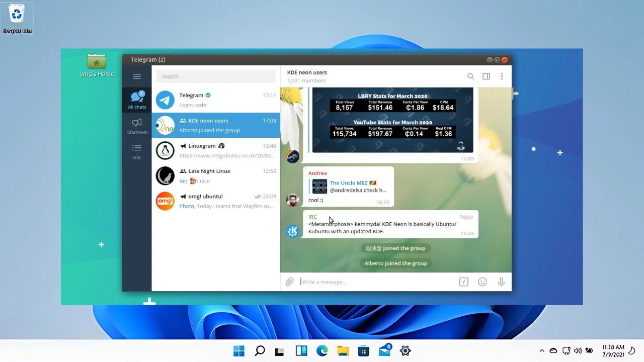
Task: Open taskbar Search
Action: pos(260,351)
